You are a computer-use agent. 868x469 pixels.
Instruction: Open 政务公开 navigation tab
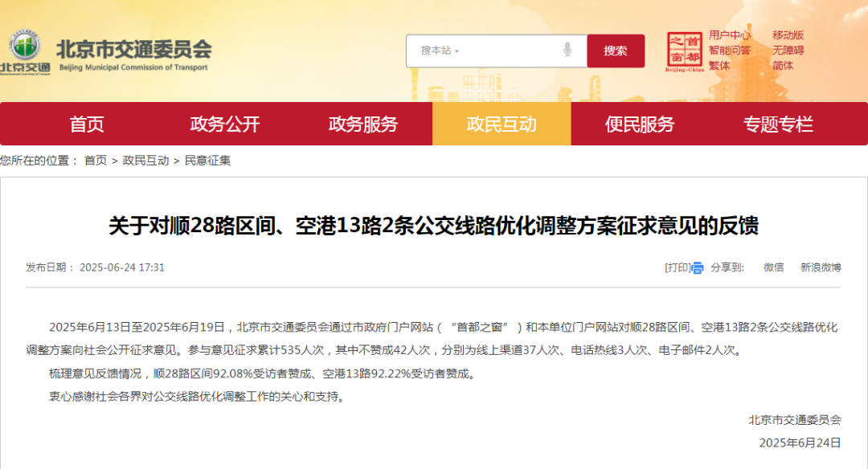(225, 124)
